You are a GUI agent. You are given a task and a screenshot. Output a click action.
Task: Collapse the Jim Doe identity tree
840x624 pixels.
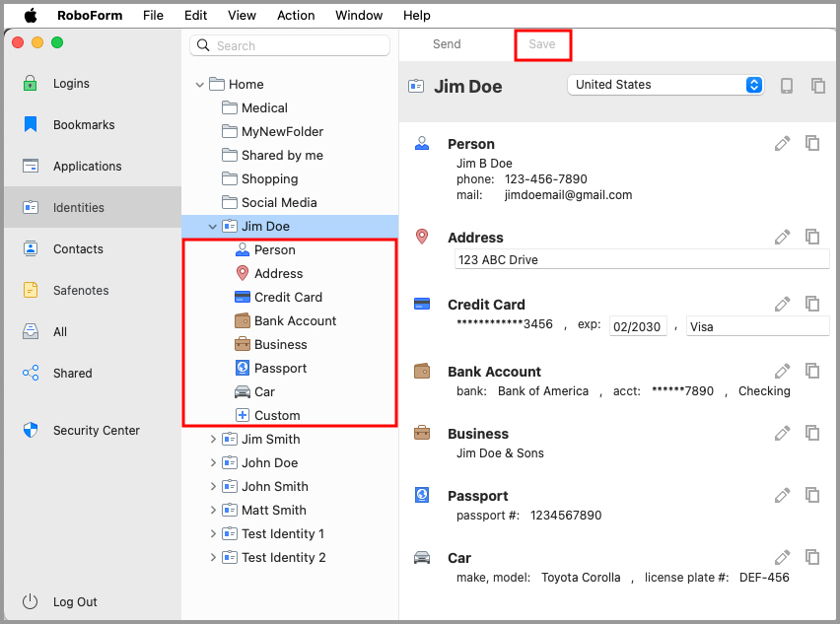click(213, 227)
